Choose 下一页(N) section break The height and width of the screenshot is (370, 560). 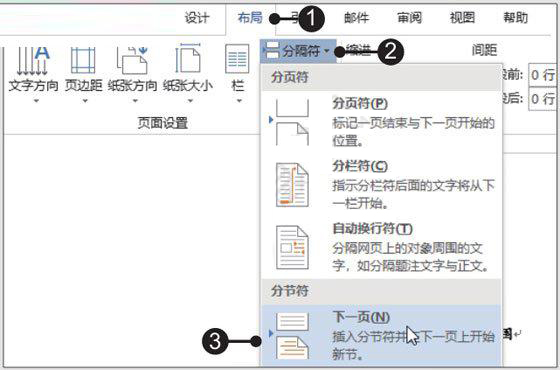pos(381,336)
